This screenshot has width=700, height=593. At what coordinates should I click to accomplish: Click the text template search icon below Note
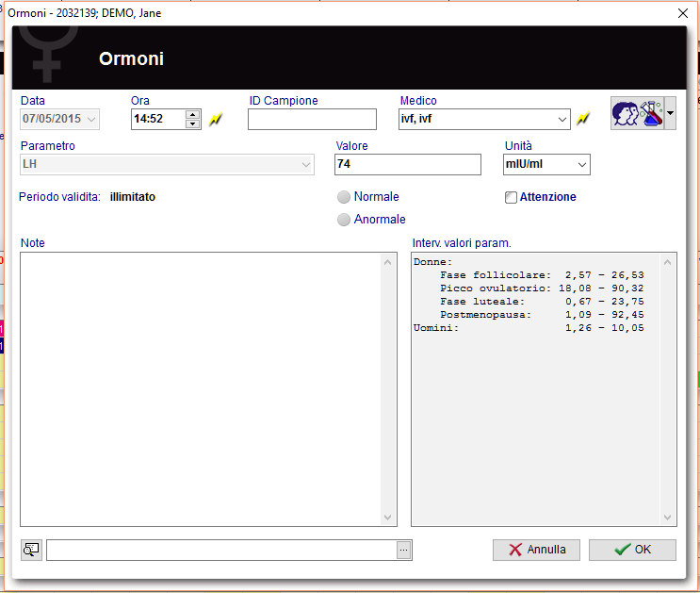pos(31,550)
